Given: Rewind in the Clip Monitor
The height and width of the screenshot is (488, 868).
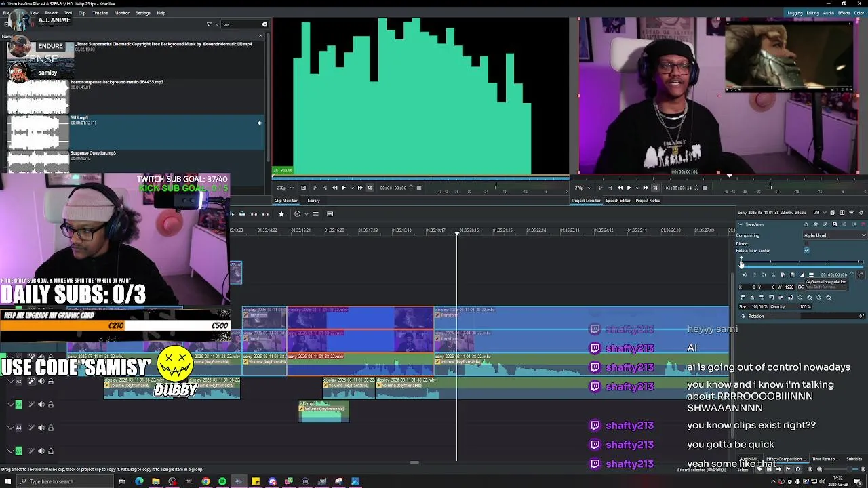Looking at the screenshot, I should [x=334, y=188].
